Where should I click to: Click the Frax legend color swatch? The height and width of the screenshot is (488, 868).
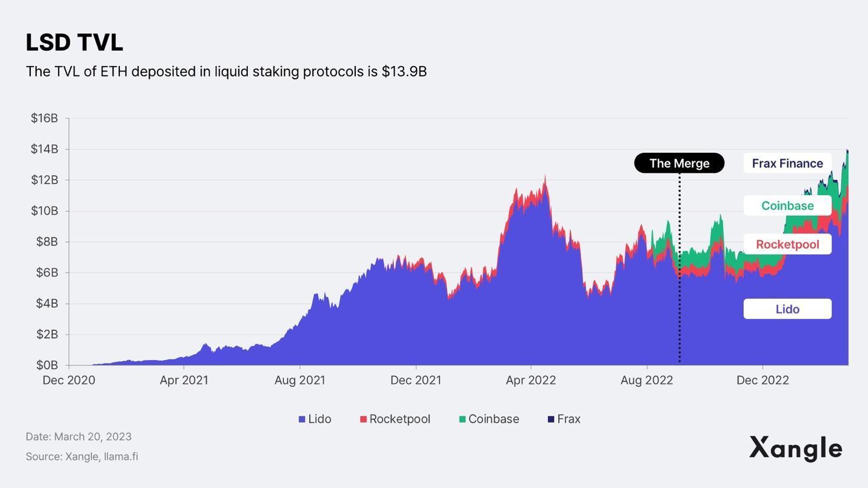(551, 419)
